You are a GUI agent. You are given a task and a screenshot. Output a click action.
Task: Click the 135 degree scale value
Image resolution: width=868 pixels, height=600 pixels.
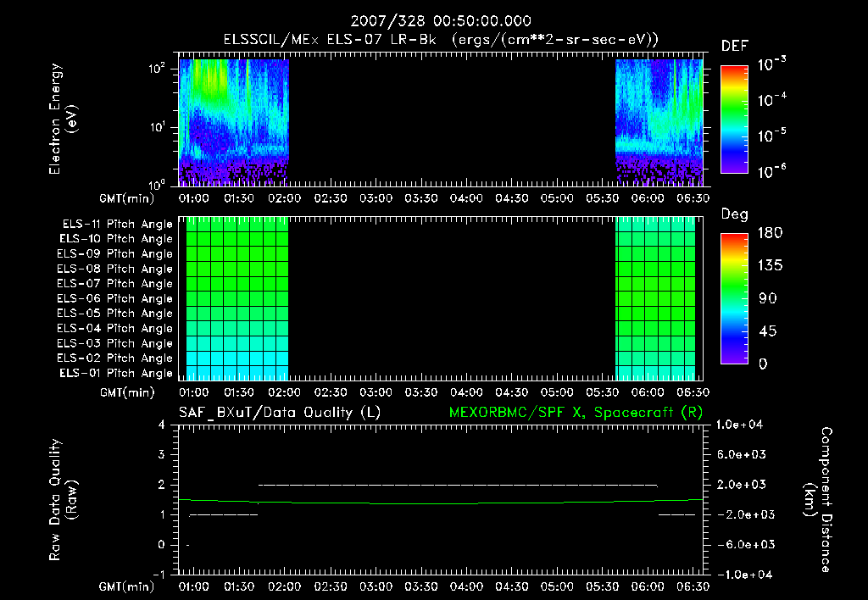coord(770,266)
